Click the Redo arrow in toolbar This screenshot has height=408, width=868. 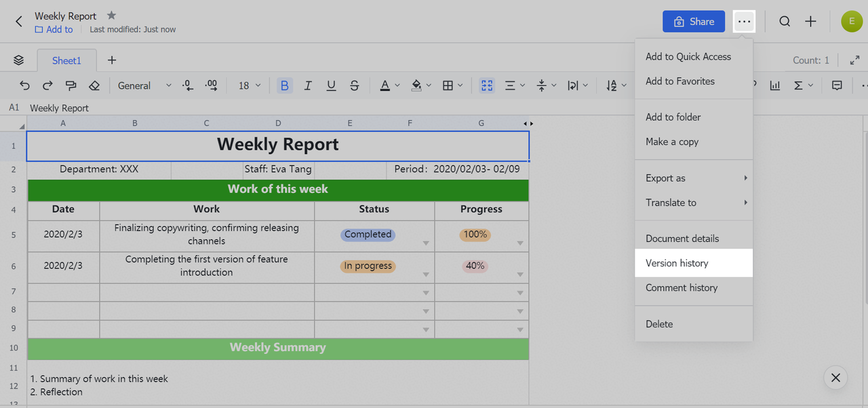pyautogui.click(x=47, y=85)
